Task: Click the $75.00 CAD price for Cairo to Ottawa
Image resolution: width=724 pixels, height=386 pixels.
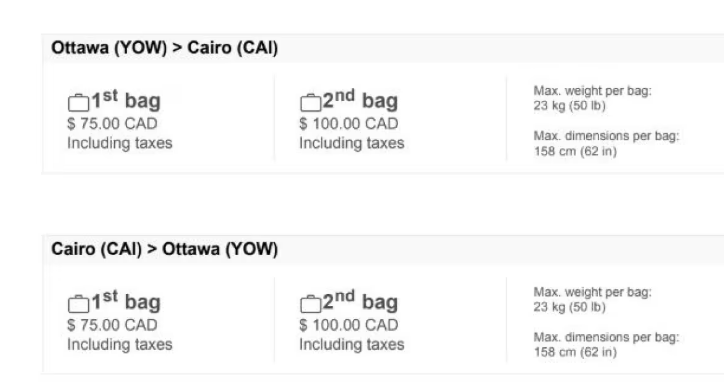Action: pos(112,325)
